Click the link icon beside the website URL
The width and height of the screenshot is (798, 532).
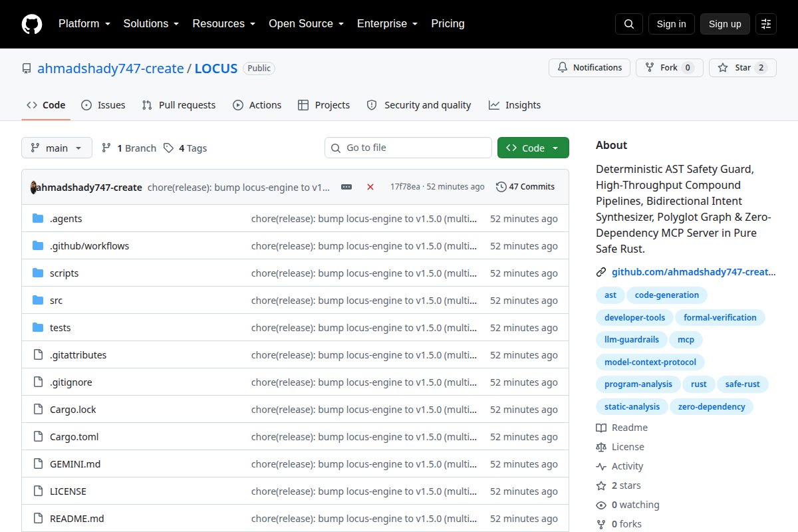pyautogui.click(x=601, y=272)
